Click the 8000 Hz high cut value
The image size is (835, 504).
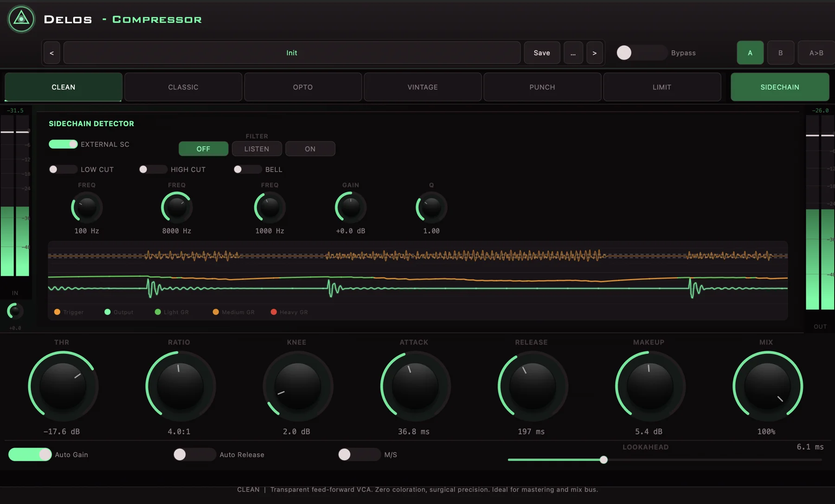(x=177, y=231)
